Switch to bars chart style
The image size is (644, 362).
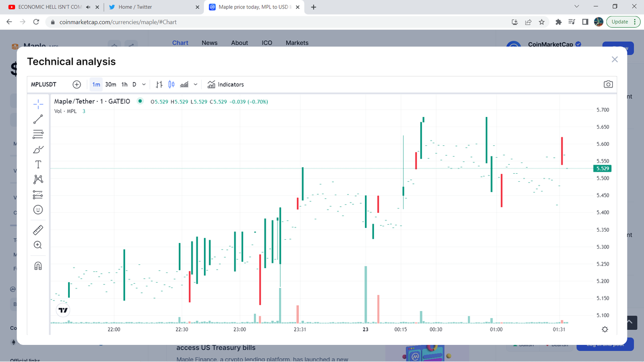(x=159, y=84)
